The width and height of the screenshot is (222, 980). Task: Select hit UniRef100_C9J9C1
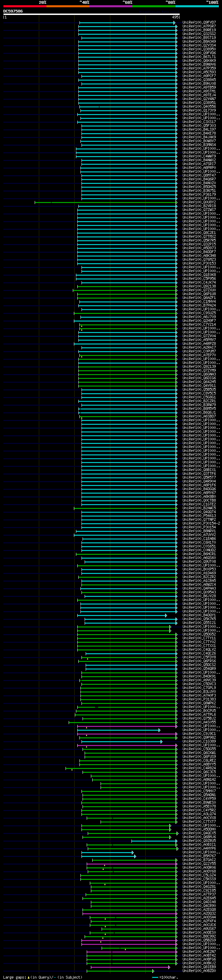click(199, 734)
